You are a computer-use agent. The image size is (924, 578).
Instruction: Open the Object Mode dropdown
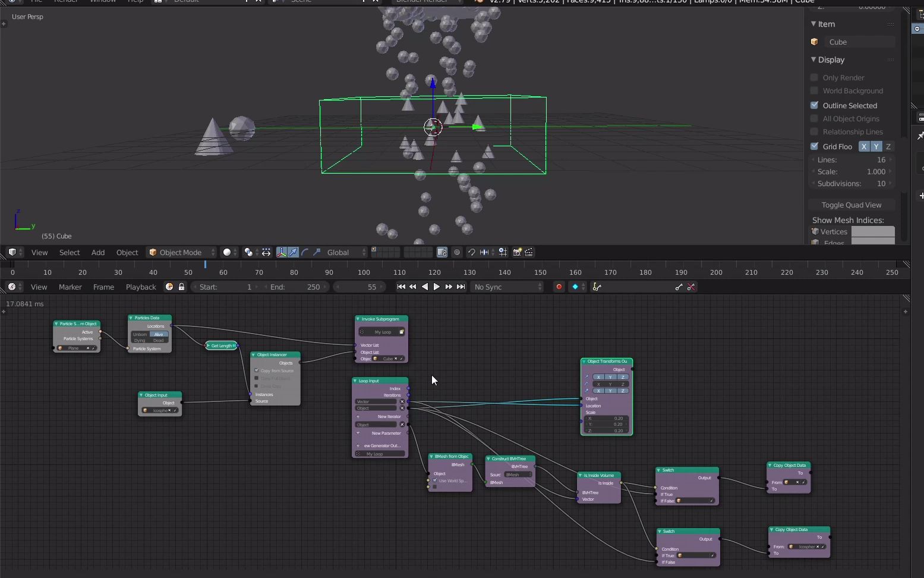click(x=181, y=252)
